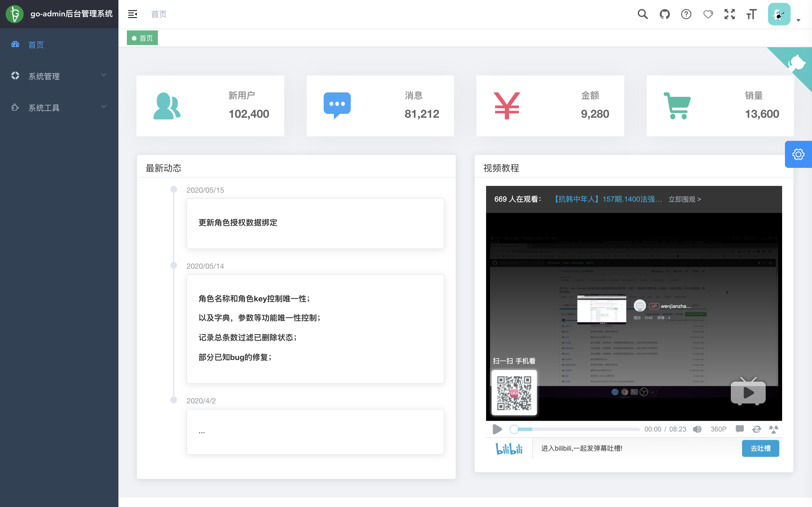Viewport: 812px width, 507px height.
Task: Click the 去吐槽 button
Action: click(760, 448)
